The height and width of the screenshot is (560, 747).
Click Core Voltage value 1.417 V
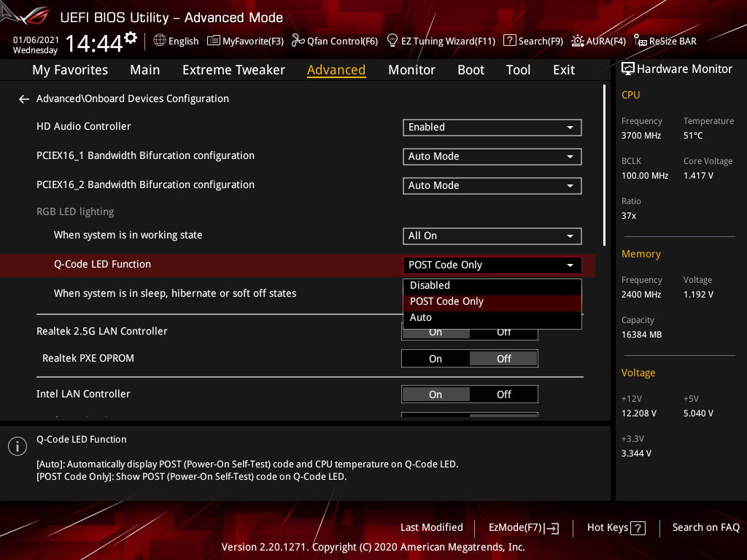[698, 176]
